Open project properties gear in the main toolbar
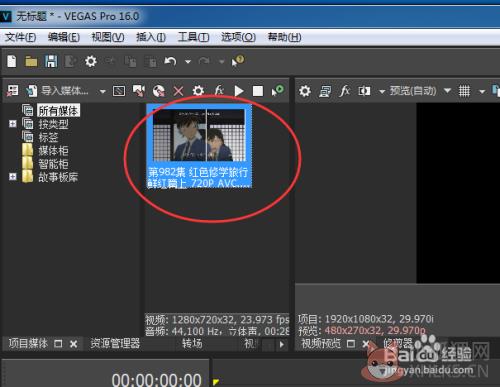Image resolution: width=500 pixels, height=387 pixels. [91, 61]
